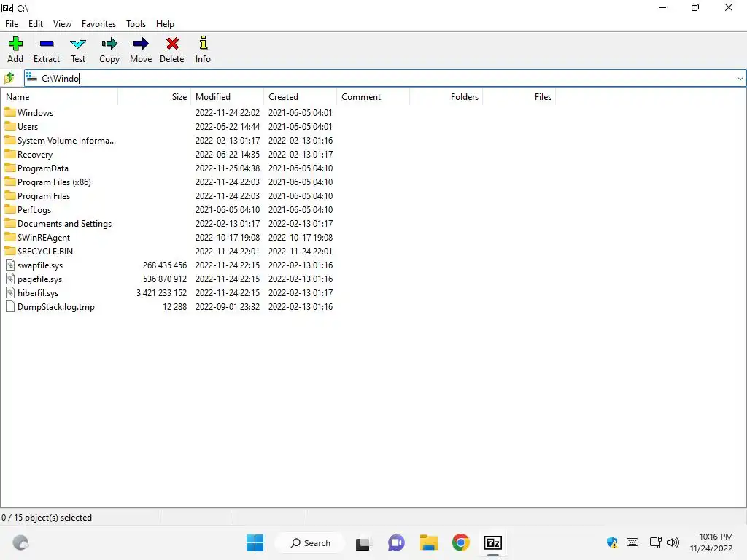The width and height of the screenshot is (747, 560).
Task: Click the 7-Zip taskbar icon
Action: pos(493,542)
